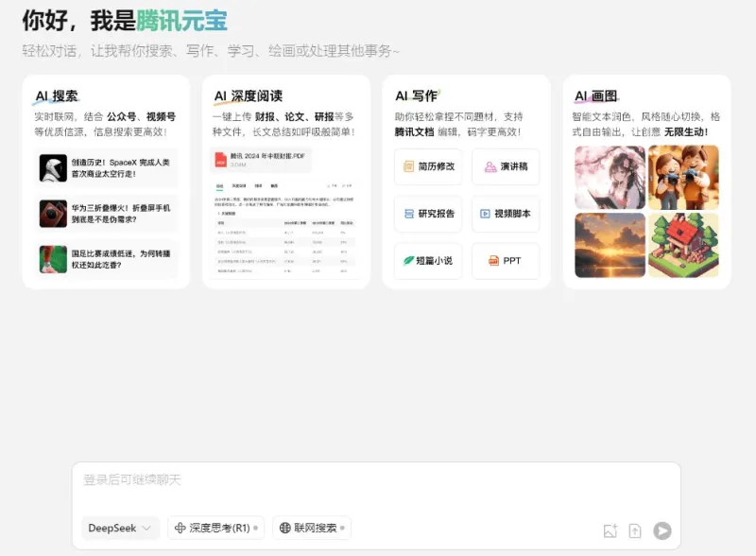Open the DeepSeek model dropdown
Image resolution: width=756 pixels, height=556 pixels.
(x=120, y=528)
